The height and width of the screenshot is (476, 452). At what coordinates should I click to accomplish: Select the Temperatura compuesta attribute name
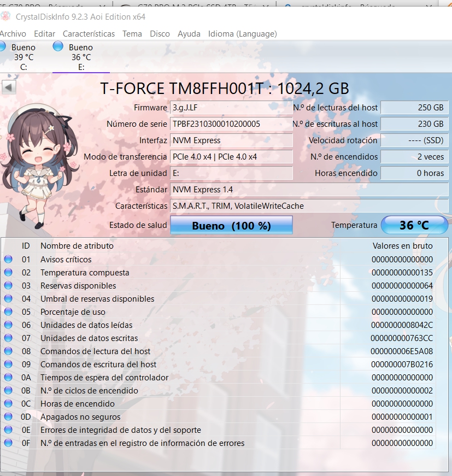point(85,273)
